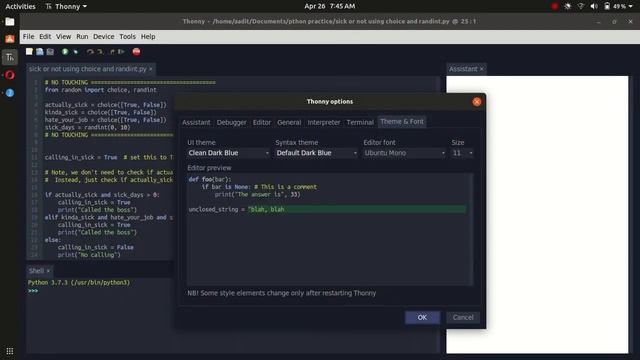
Task: Confirm options with the OK button
Action: coord(422,318)
